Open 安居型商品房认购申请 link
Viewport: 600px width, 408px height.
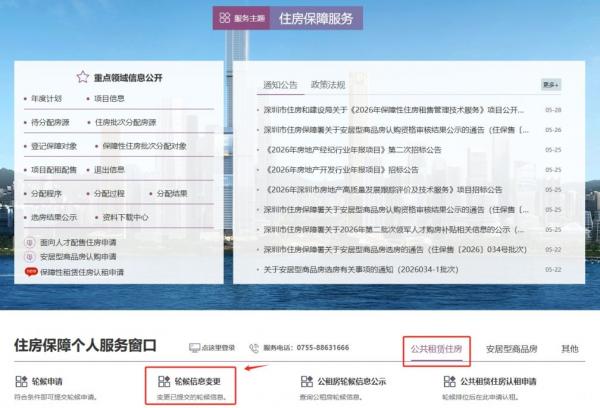click(78, 256)
